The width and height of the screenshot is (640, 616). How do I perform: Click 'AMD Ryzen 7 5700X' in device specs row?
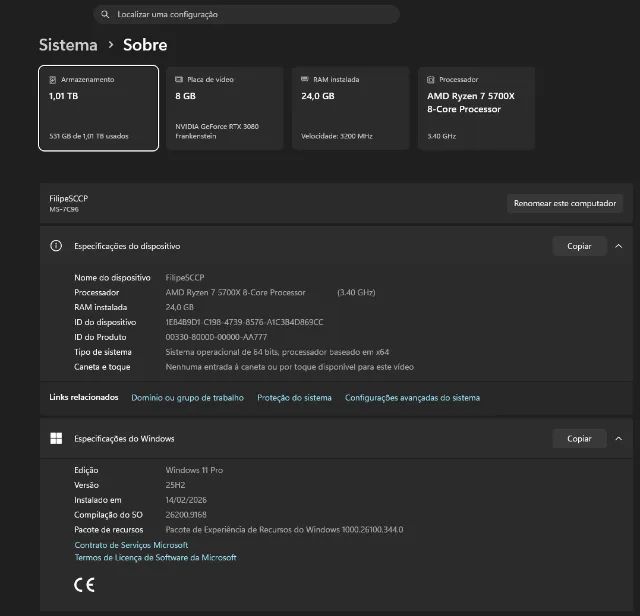[236, 292]
